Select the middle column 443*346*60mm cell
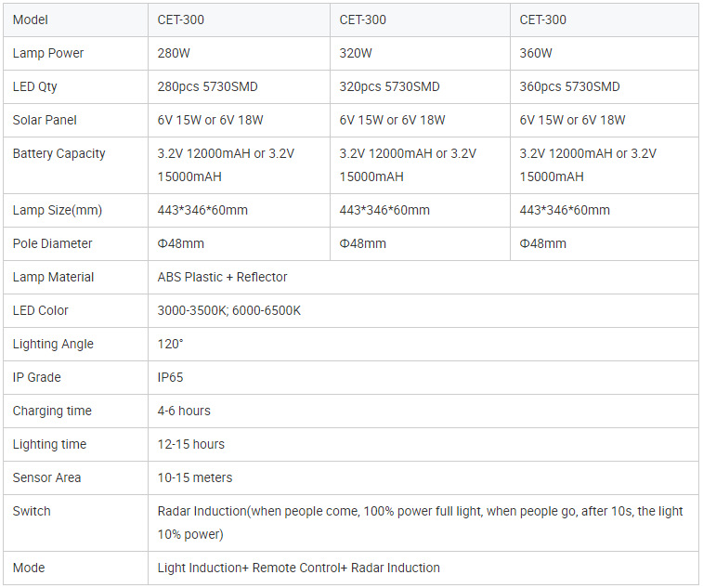703x588 pixels. 420,210
